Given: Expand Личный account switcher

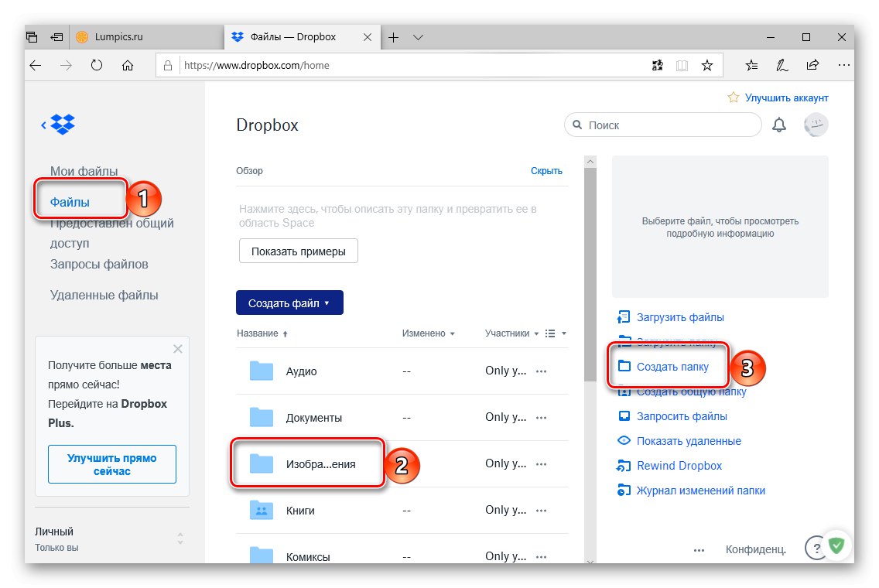Looking at the screenshot, I should click(x=180, y=538).
